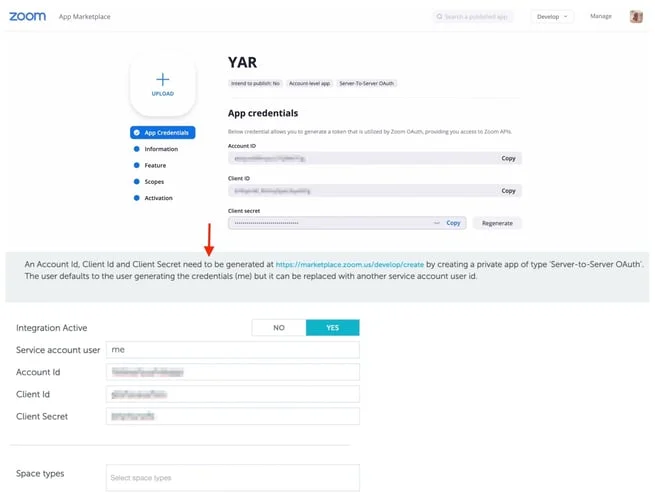This screenshot has width=655, height=498.
Task: Expand the Develop dropdown
Action: point(553,17)
